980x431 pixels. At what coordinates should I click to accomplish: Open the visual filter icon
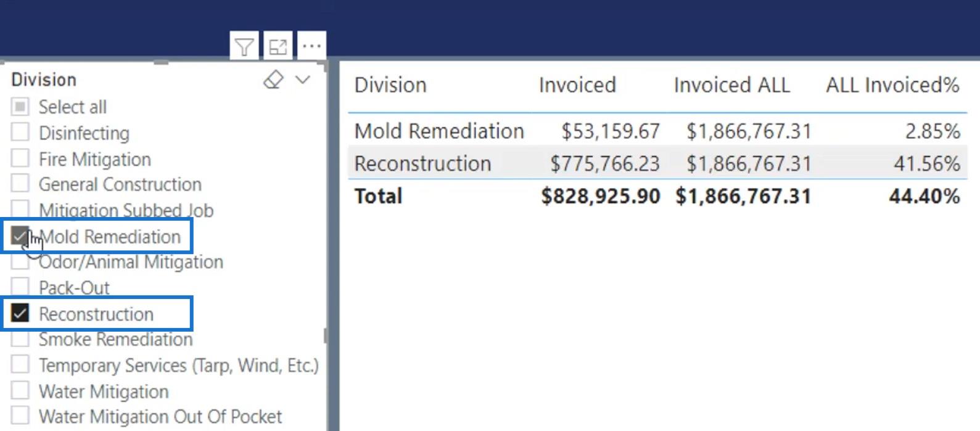tap(244, 46)
